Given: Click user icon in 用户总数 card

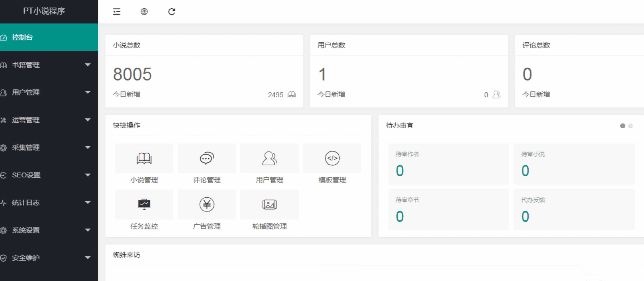Looking at the screenshot, I should [x=496, y=94].
